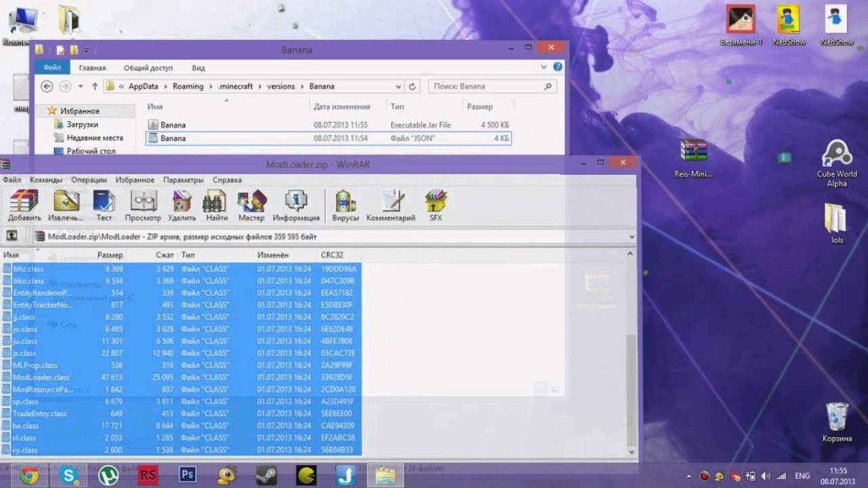Click the Pac-Man taskbar icon
868x488 pixels.
(306, 476)
